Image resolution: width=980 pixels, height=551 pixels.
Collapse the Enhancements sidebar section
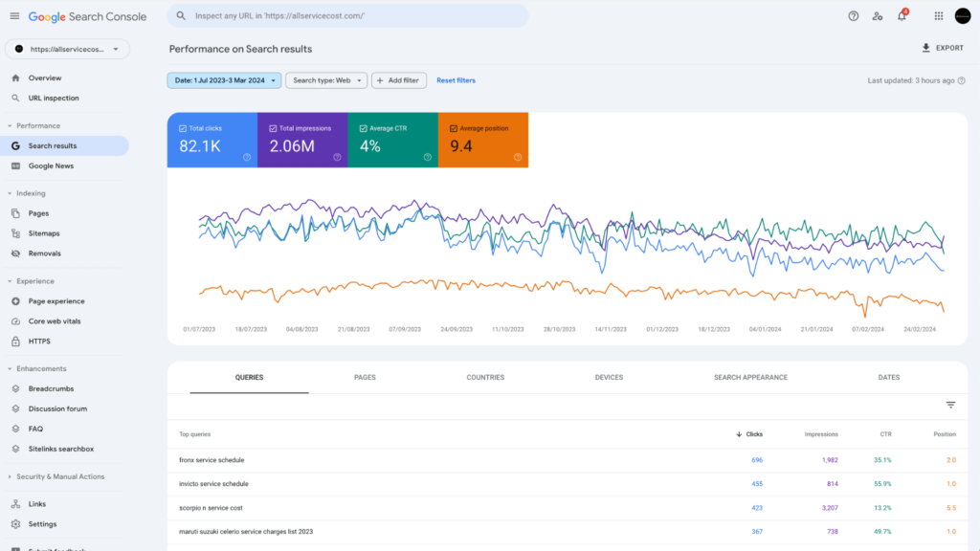click(x=10, y=368)
